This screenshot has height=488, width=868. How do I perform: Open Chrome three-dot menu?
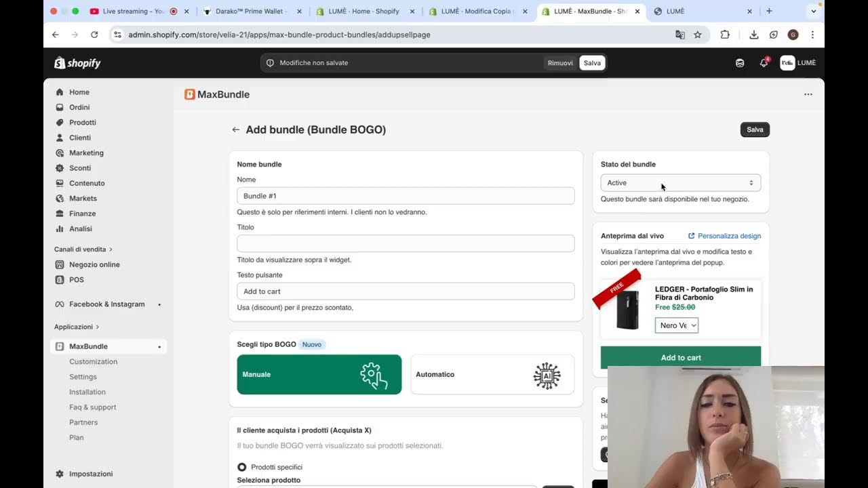point(812,35)
